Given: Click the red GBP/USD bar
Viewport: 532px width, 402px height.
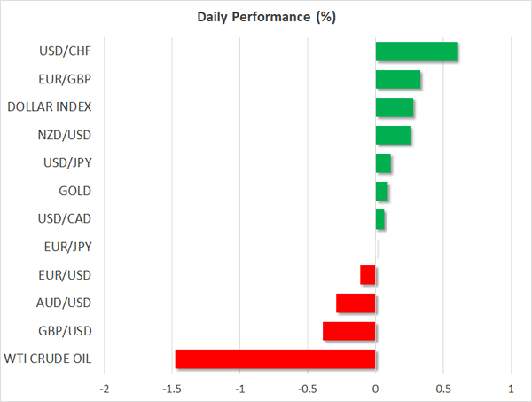Looking at the screenshot, I should point(348,331).
